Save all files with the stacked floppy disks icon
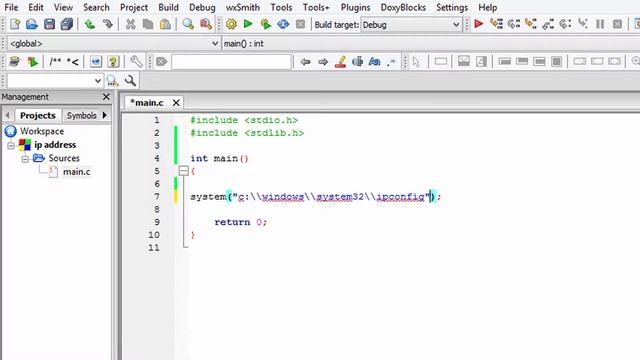Image resolution: width=640 pixels, height=360 pixels. 67,24
